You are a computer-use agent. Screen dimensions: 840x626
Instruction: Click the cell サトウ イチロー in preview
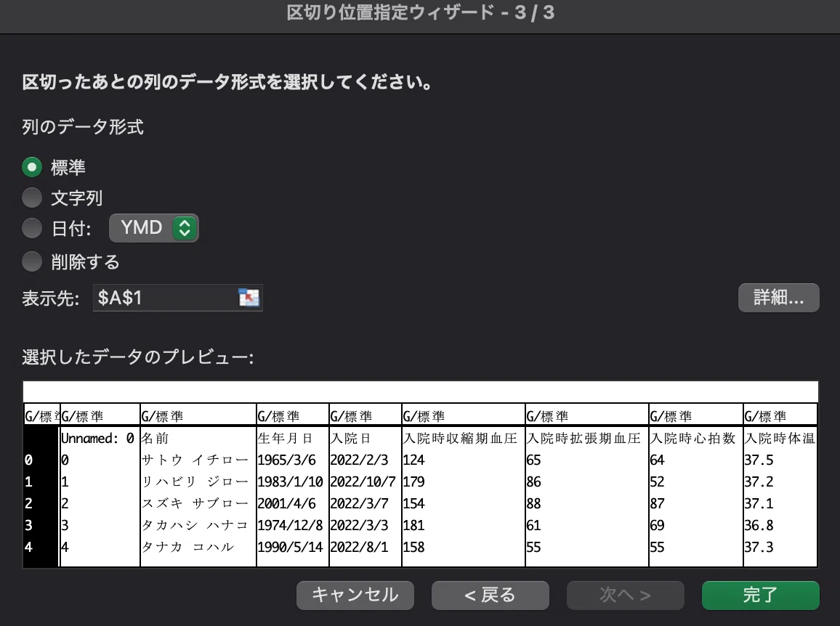tap(195, 460)
